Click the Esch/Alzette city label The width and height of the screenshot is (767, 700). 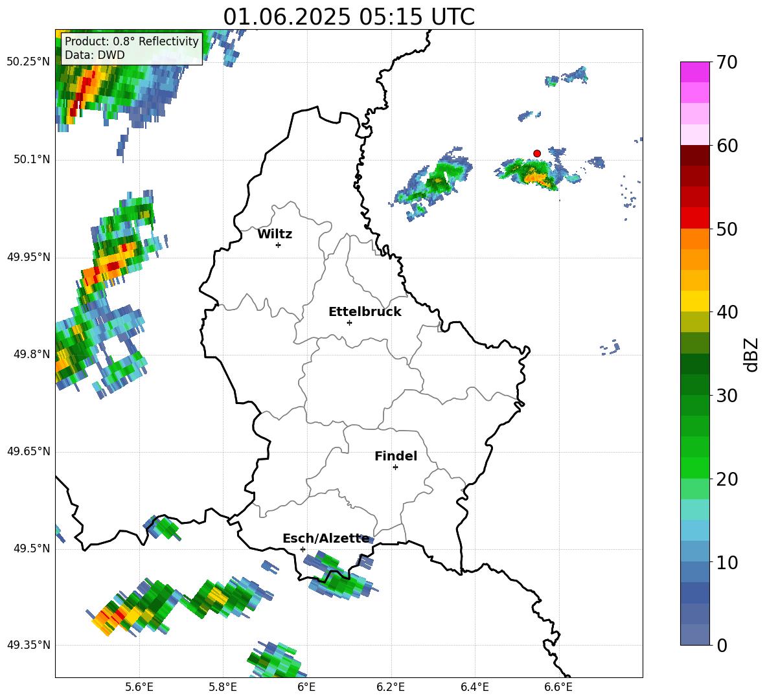[326, 539]
